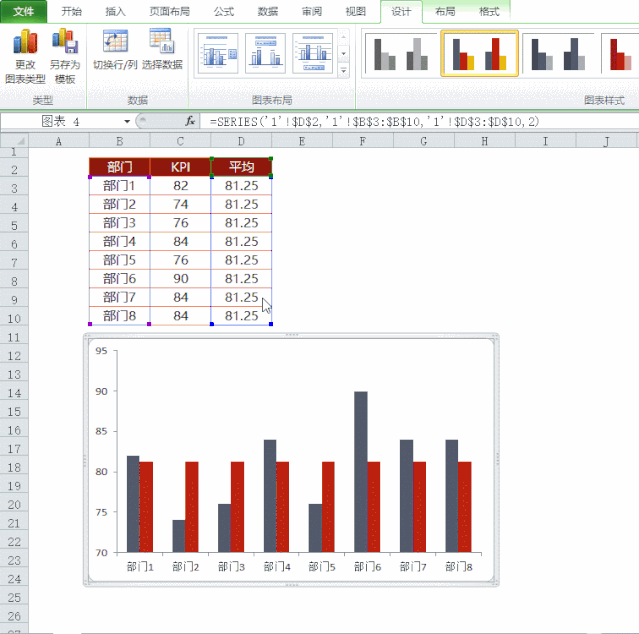Select the tallest bar for 部门6

(361, 472)
